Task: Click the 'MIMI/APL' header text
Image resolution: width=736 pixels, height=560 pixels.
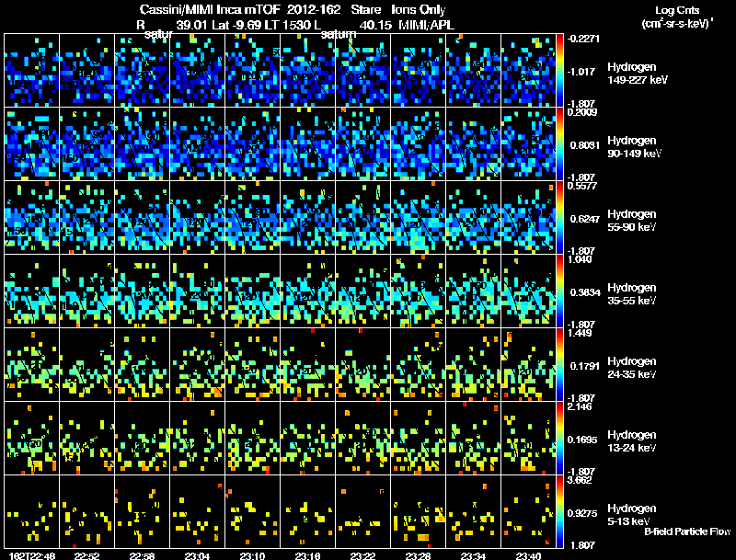Action: pos(426,25)
